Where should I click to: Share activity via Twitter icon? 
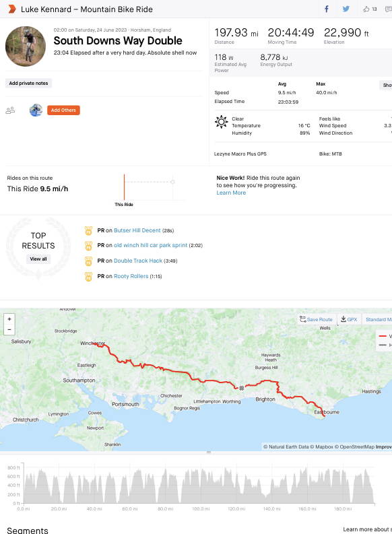click(346, 9)
